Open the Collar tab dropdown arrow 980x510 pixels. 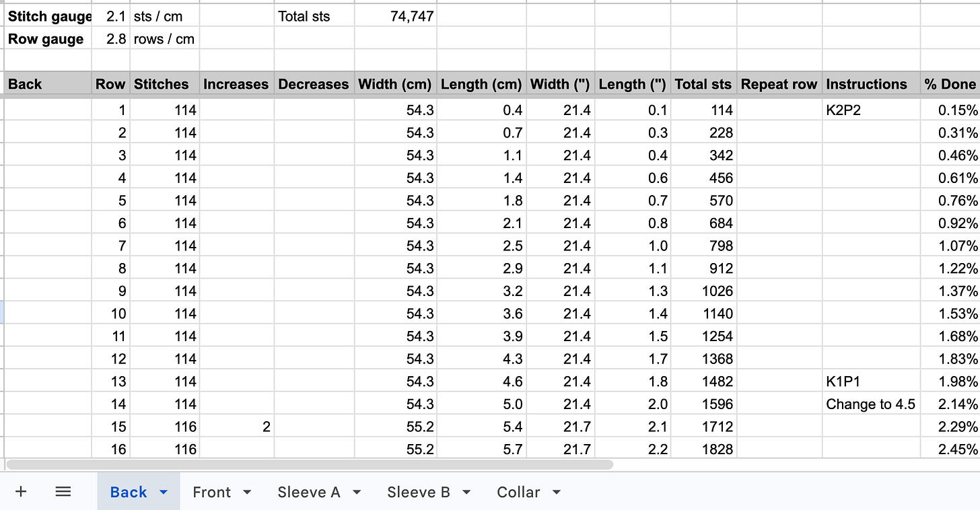557,493
